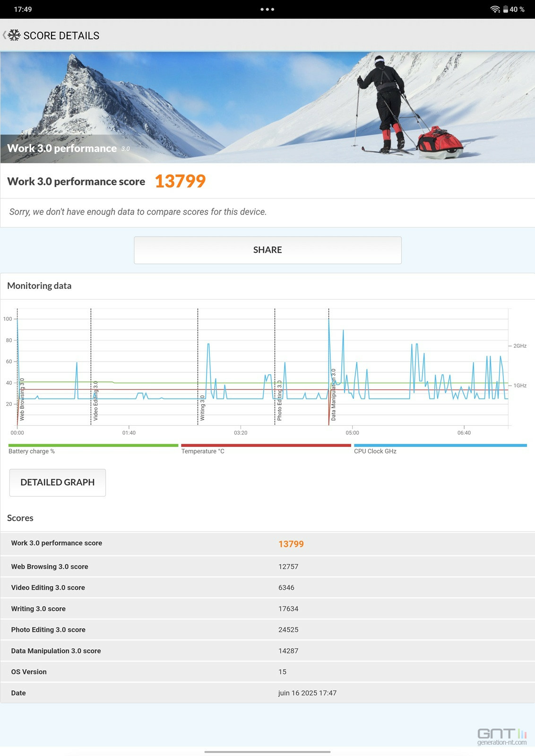The image size is (535, 756).
Task: Tap the SCORE DETAILS title
Action: tap(61, 35)
